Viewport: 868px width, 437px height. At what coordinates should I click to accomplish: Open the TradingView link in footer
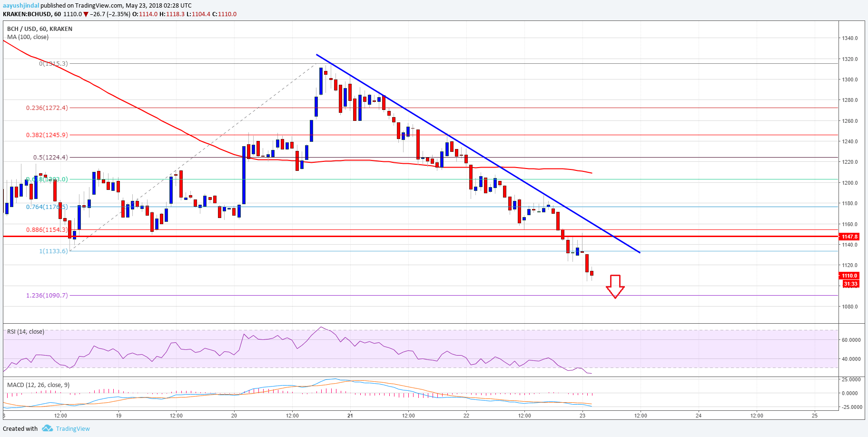tap(73, 428)
